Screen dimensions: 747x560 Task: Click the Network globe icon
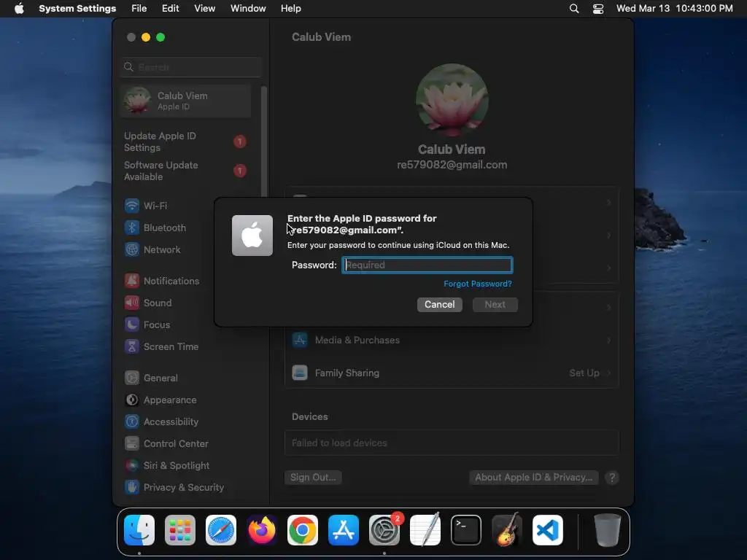pyautogui.click(x=132, y=249)
